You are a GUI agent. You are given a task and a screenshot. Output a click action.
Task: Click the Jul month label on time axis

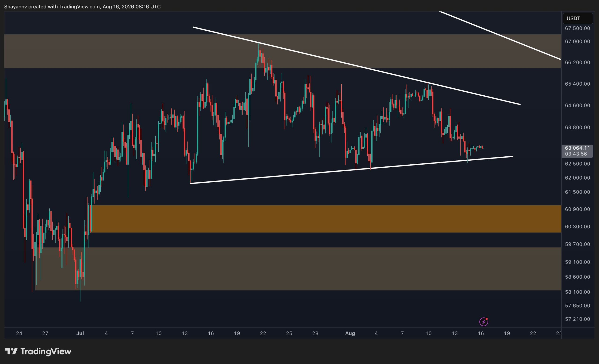(80, 333)
